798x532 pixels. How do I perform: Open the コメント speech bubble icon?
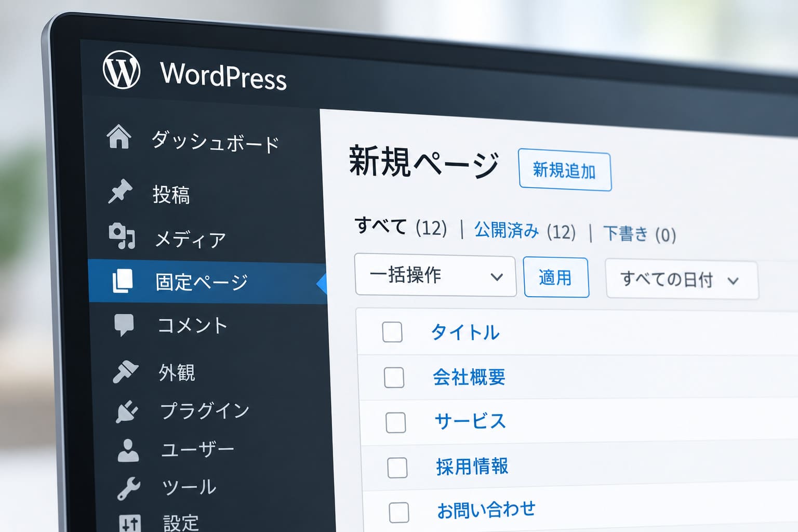(124, 325)
